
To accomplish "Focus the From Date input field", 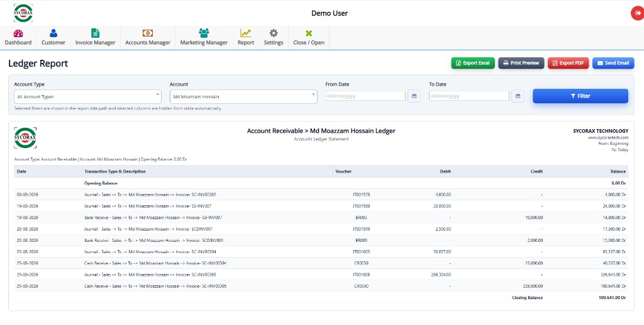I will click(x=365, y=96).
